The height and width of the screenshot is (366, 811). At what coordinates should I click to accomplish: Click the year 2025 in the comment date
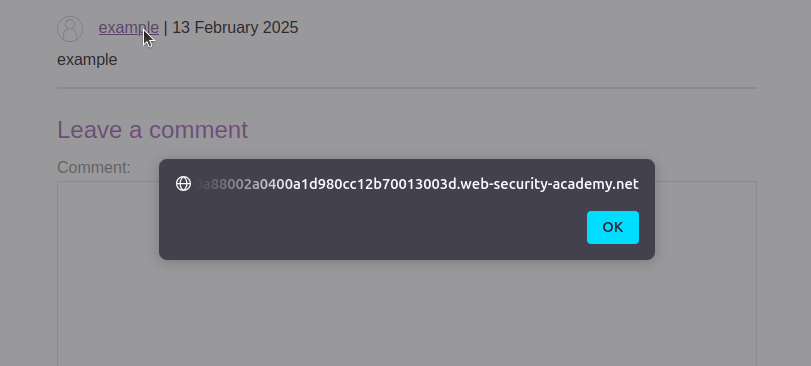coord(280,27)
